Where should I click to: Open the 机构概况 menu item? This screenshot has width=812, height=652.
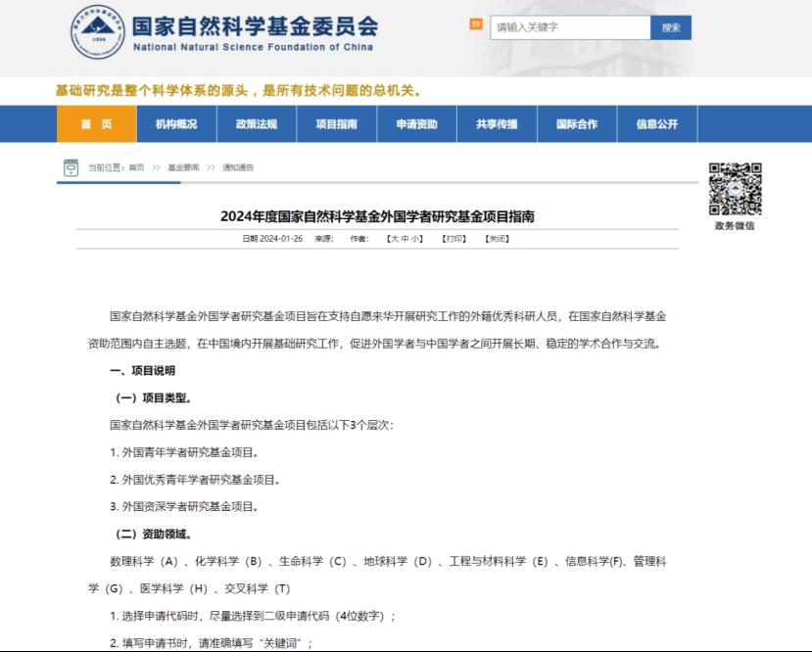pyautogui.click(x=176, y=124)
